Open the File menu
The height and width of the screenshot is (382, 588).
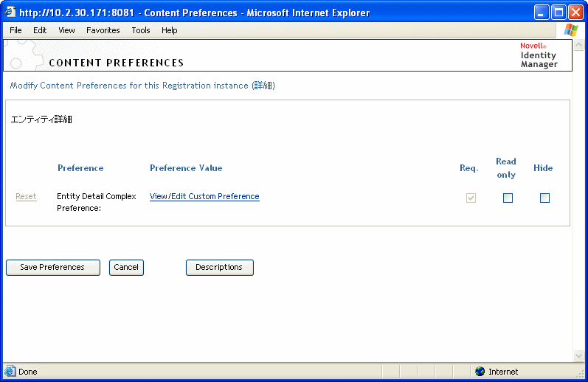(15, 30)
